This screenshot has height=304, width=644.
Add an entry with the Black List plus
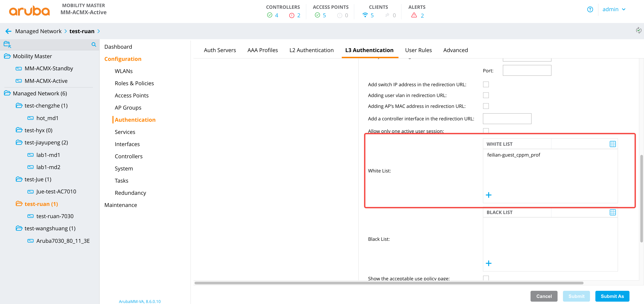(x=488, y=263)
